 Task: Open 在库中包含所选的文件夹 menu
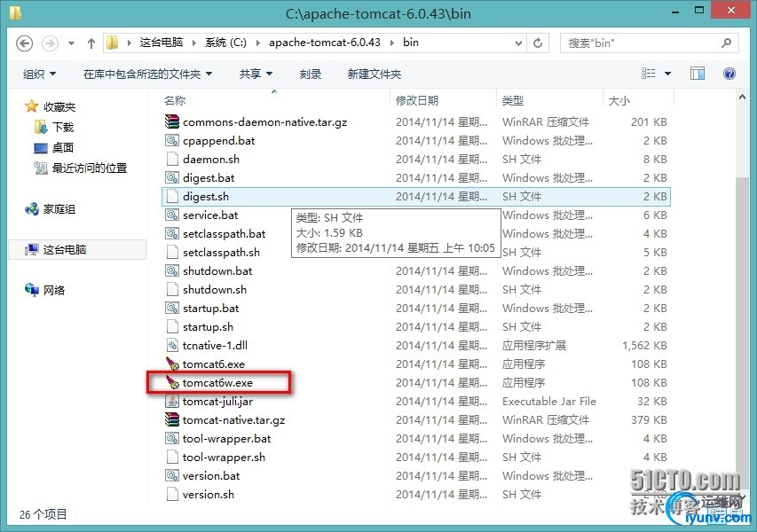coord(147,74)
